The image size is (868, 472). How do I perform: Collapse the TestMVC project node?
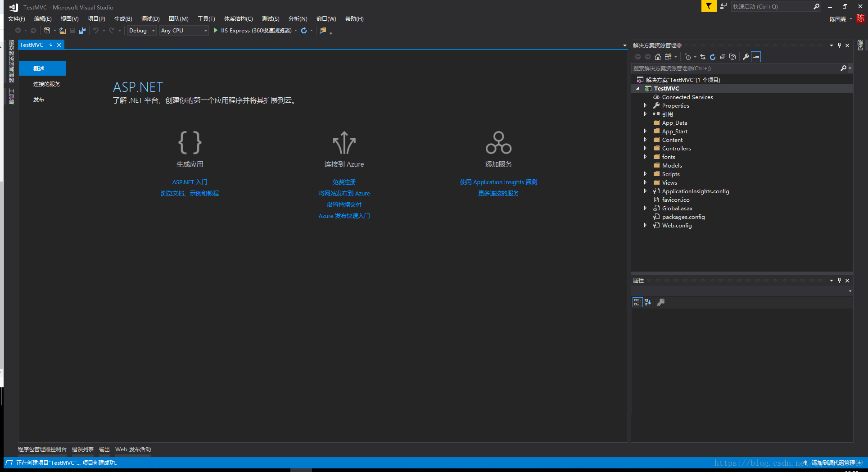point(637,89)
